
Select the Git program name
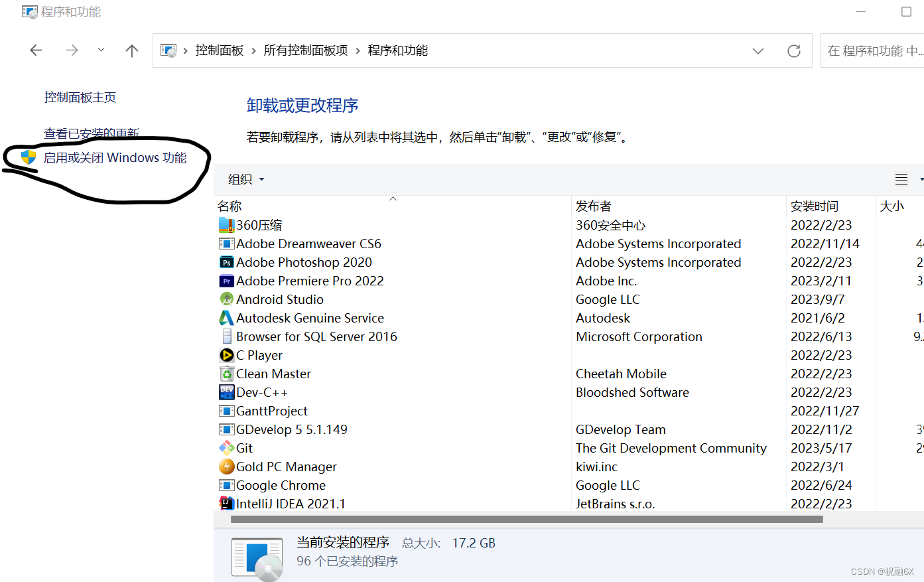(x=245, y=448)
